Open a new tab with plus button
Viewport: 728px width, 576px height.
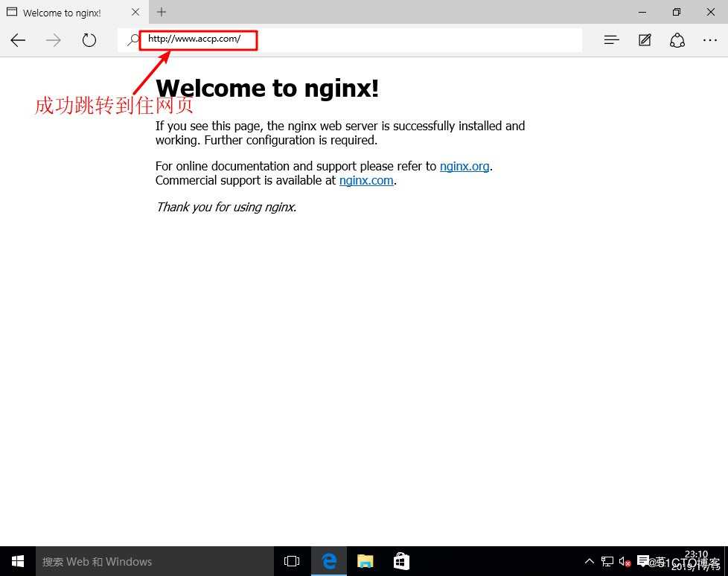pos(161,12)
